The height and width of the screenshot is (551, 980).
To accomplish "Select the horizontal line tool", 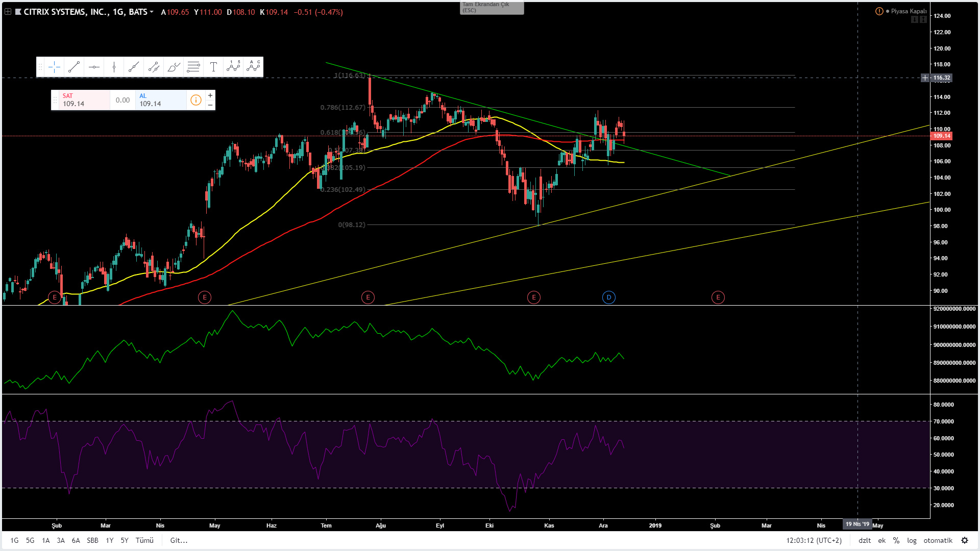I will (94, 67).
